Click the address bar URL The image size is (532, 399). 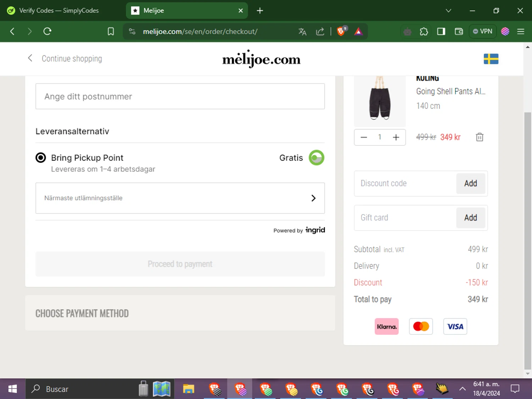point(200,32)
